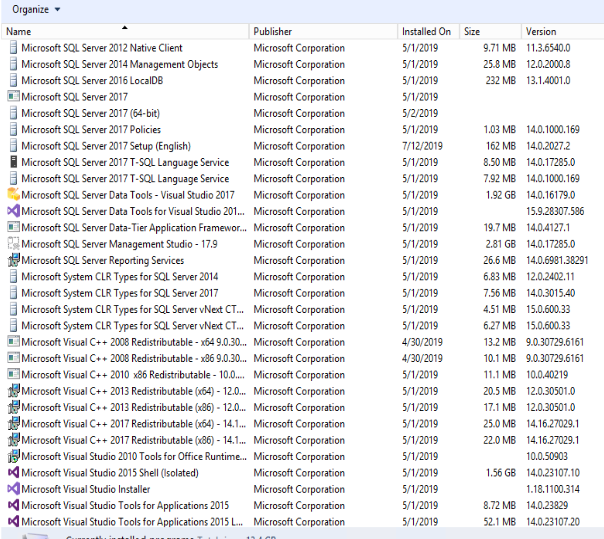Select the Microsoft SQL Server 2017 (64-bit) name
Image resolution: width=604 pixels, height=539 pixels.
click(x=91, y=113)
